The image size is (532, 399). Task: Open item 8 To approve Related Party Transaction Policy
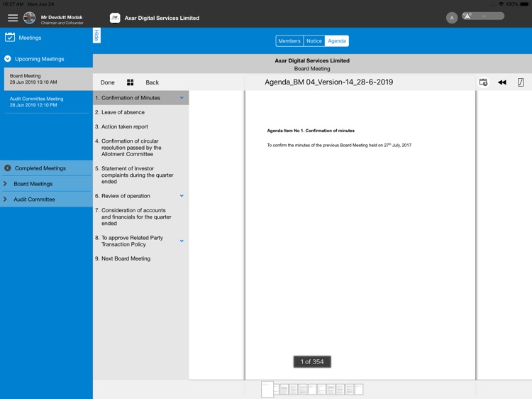click(141, 241)
